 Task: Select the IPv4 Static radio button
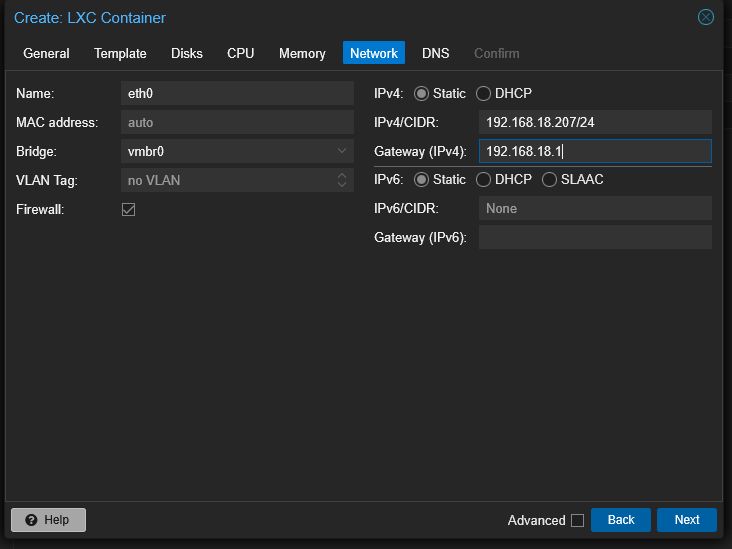point(421,93)
